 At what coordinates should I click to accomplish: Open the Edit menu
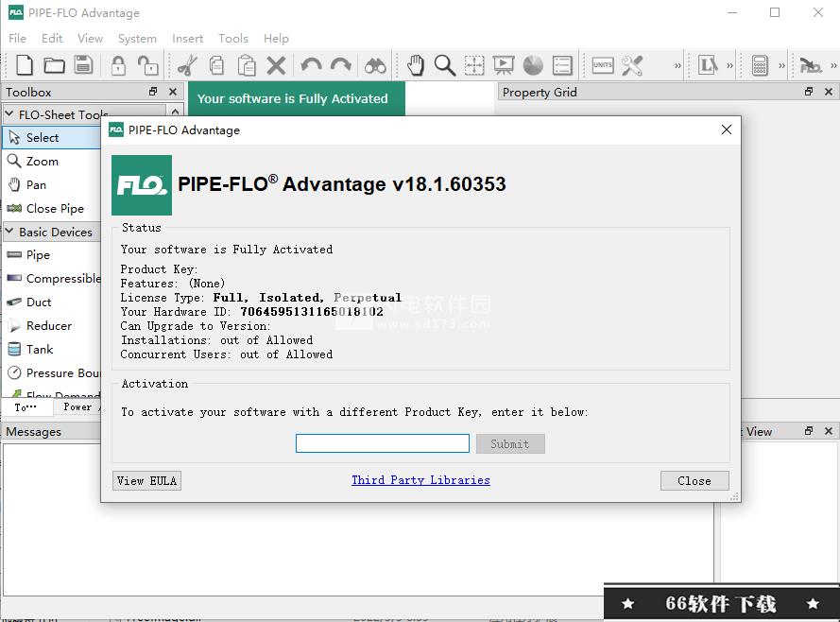(x=52, y=39)
